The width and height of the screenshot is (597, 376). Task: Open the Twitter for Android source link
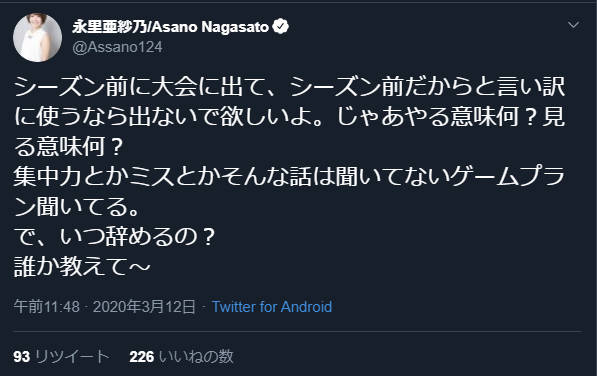coord(272,307)
